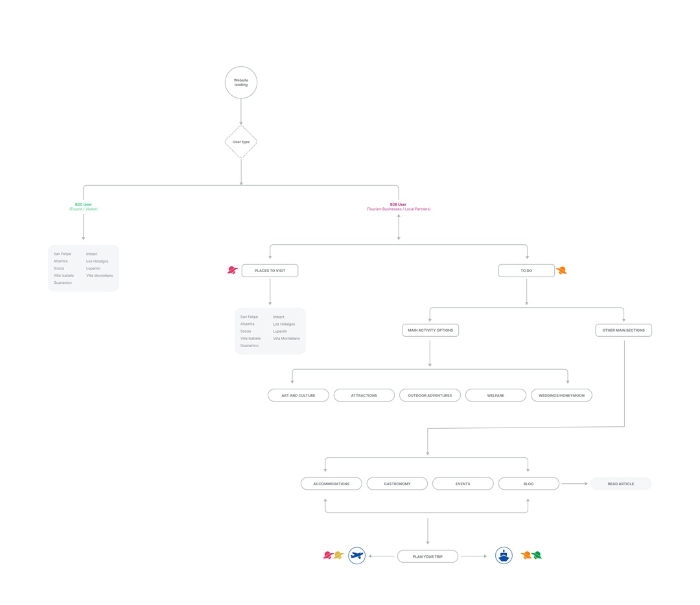Open the Places to Visit node
This screenshot has width=700, height=605.
270,270
